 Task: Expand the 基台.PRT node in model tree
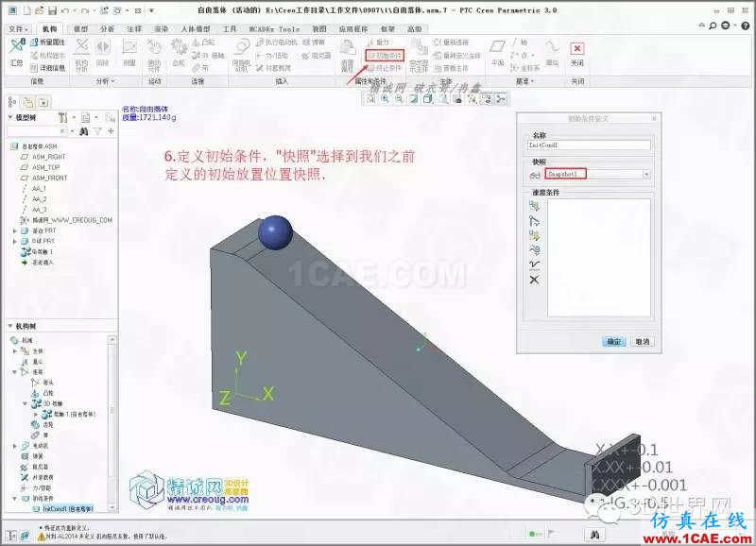point(14,230)
